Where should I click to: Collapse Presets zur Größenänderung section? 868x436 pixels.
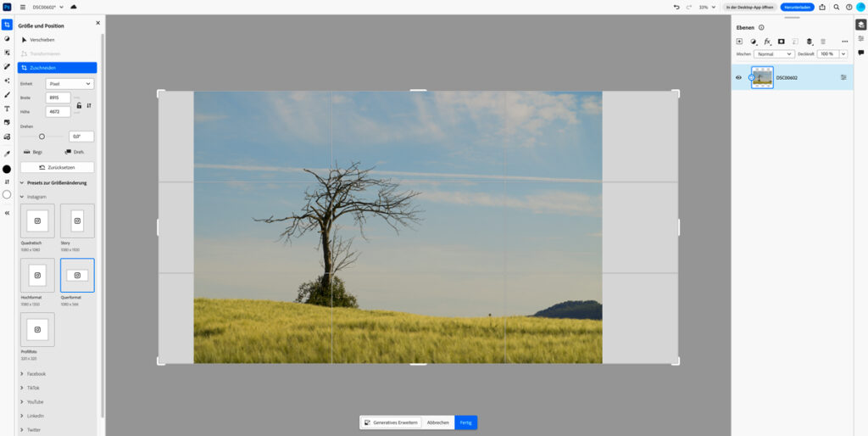click(22, 183)
